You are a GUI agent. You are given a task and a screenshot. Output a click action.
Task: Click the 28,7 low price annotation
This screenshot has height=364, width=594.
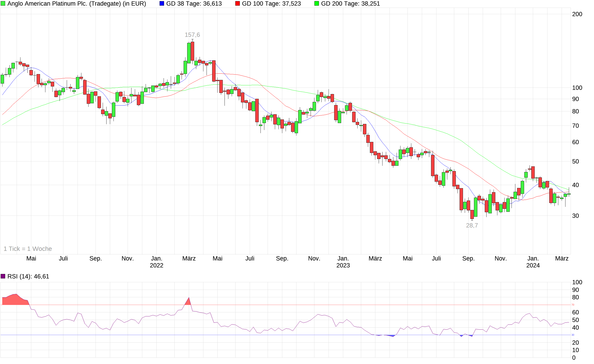click(472, 225)
